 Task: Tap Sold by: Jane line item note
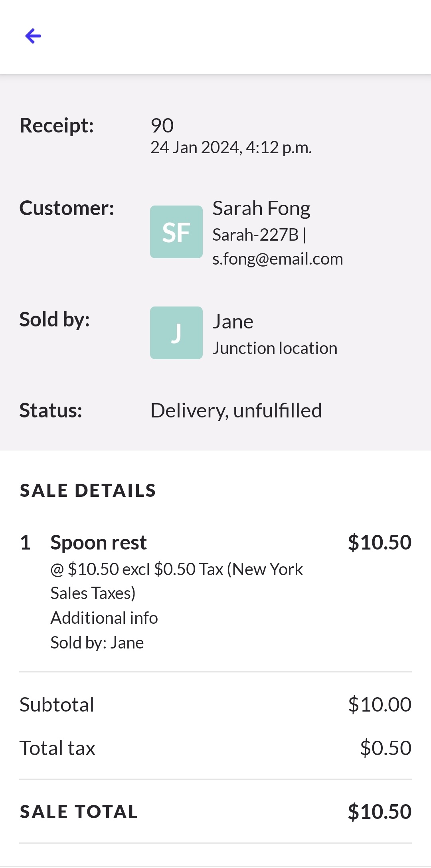coord(97,643)
